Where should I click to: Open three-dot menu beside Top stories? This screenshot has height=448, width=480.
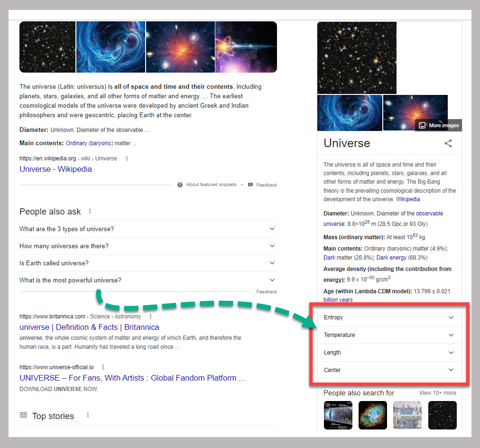pos(88,415)
